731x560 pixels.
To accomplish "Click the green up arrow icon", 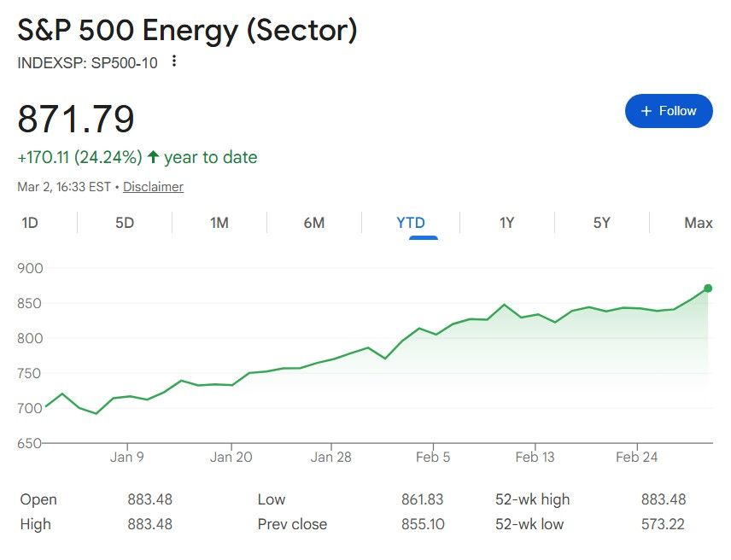I will 154,157.
